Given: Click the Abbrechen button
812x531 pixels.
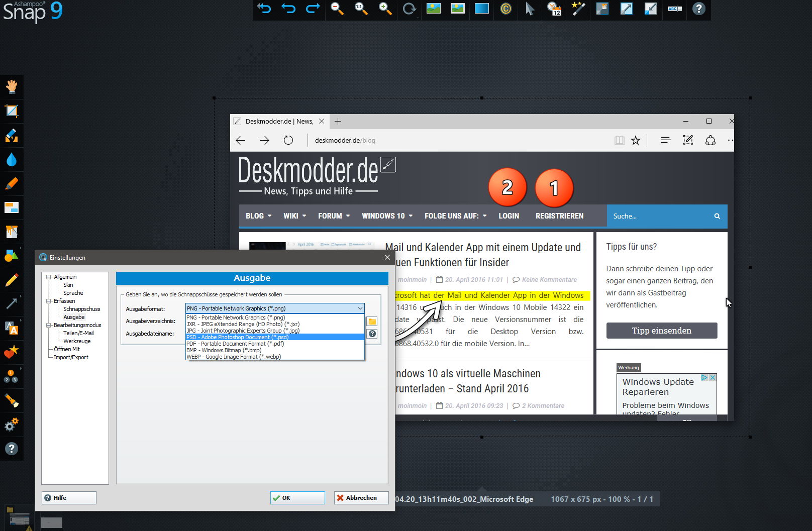Looking at the screenshot, I should [x=361, y=498].
